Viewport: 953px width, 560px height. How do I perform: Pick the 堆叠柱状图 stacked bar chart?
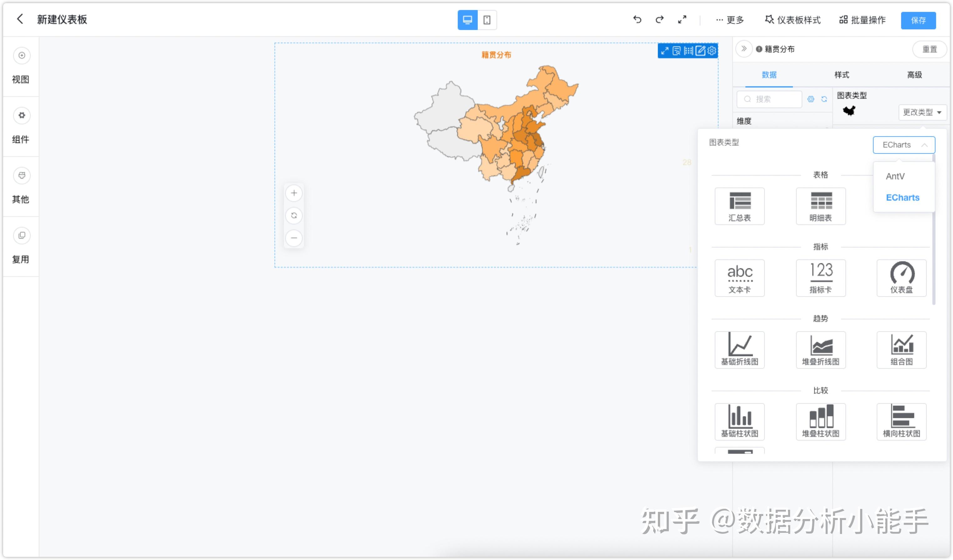coord(820,421)
